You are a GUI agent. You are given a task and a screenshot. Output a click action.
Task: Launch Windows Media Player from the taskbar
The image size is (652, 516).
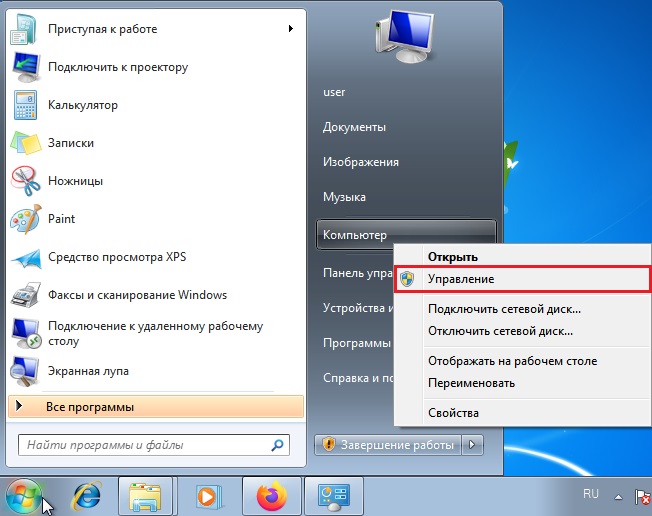point(208,496)
